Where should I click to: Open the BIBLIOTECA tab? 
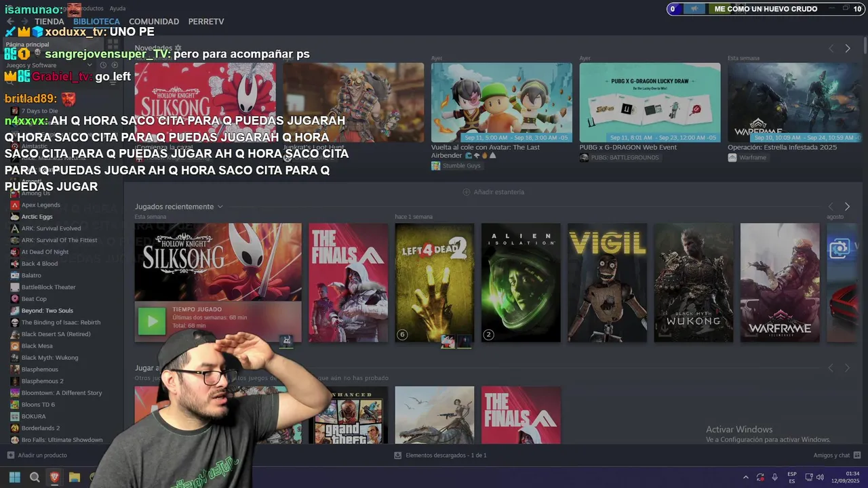[97, 22]
